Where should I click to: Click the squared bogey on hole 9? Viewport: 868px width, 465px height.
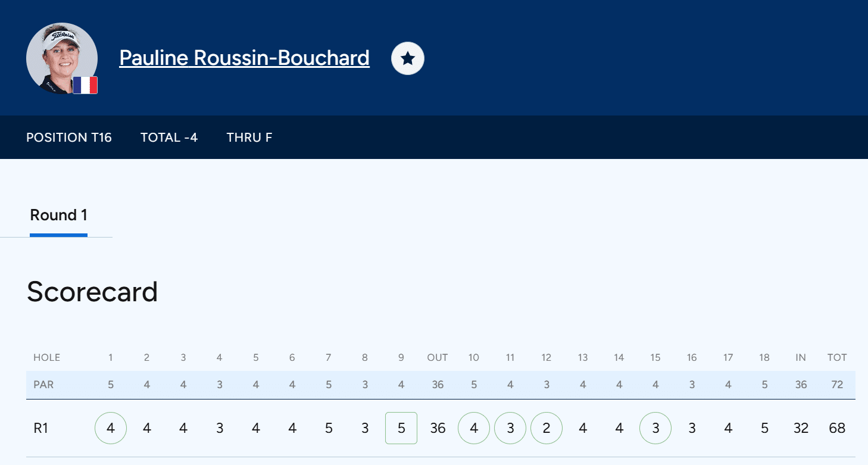pyautogui.click(x=401, y=428)
